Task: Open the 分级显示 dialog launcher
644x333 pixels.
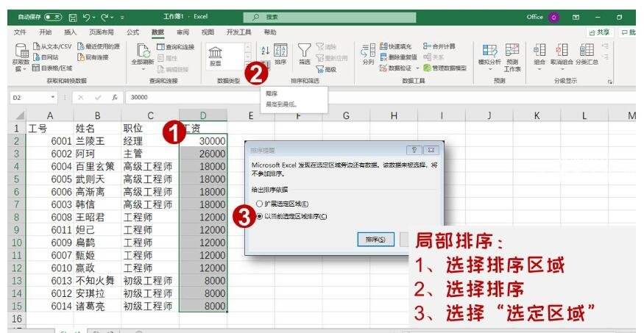Action: [610, 82]
